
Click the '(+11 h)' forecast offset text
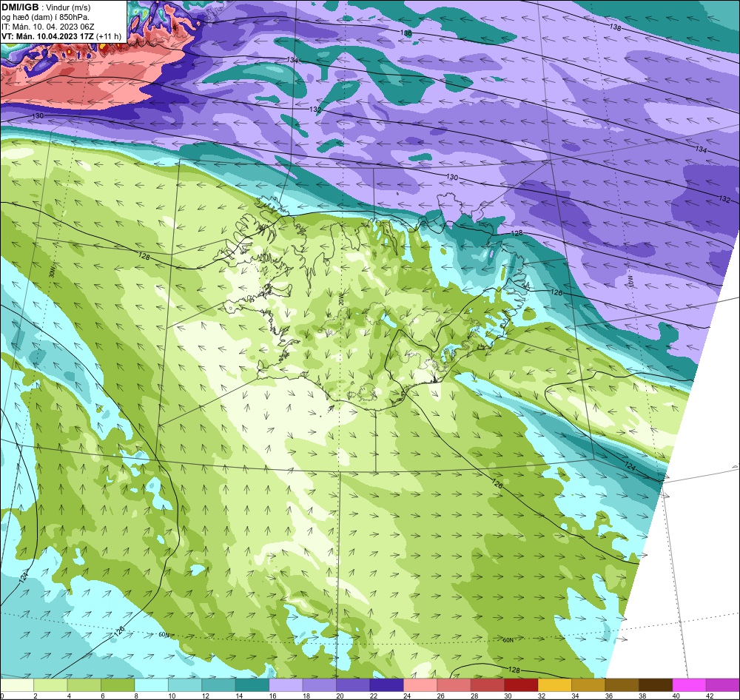pos(109,36)
